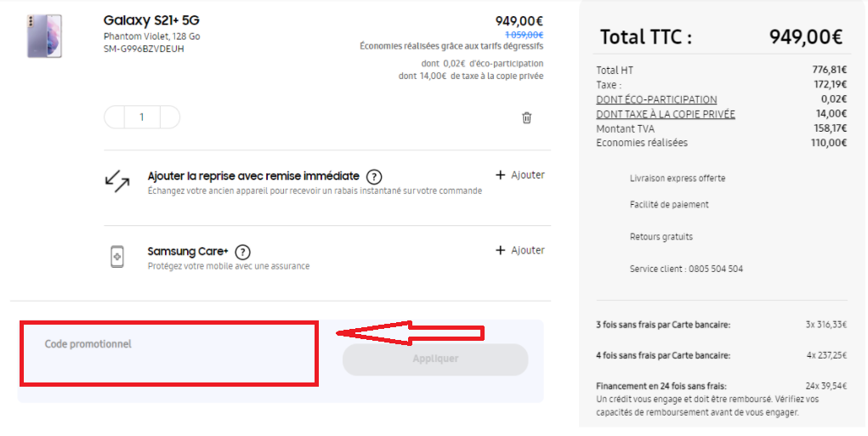Click the 3x 316,33€ installment amount
Image resolution: width=868 pixels, height=436 pixels.
pos(826,325)
